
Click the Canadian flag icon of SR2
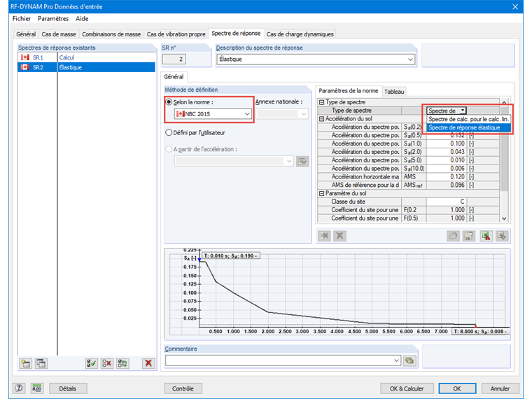pyautogui.click(x=24, y=67)
